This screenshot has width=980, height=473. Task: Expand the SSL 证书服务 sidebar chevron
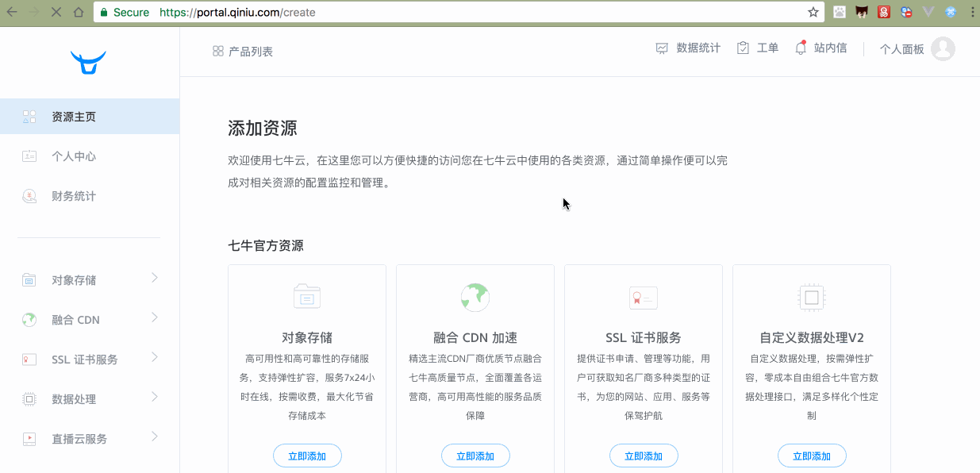[x=155, y=357]
